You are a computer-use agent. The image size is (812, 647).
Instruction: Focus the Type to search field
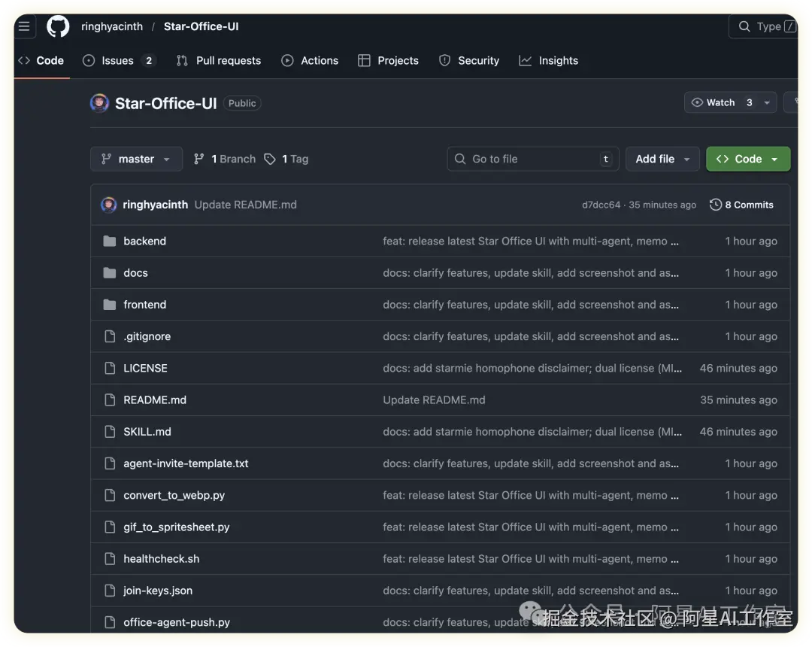(x=763, y=26)
